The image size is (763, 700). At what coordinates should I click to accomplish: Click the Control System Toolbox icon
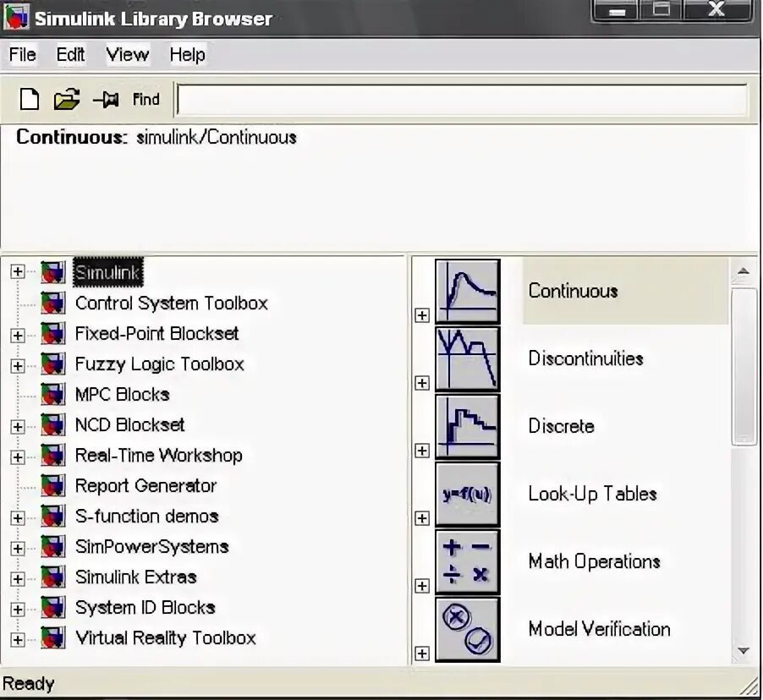53,303
